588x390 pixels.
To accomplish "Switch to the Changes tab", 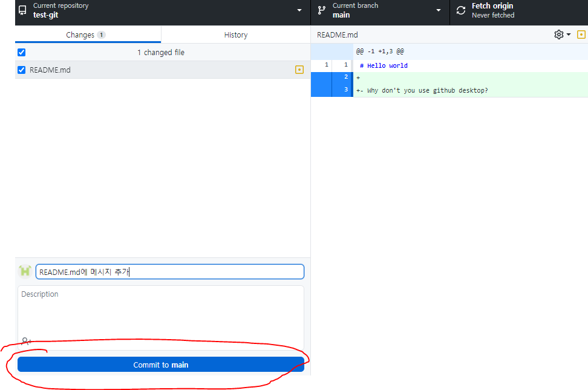I will pyautogui.click(x=88, y=35).
